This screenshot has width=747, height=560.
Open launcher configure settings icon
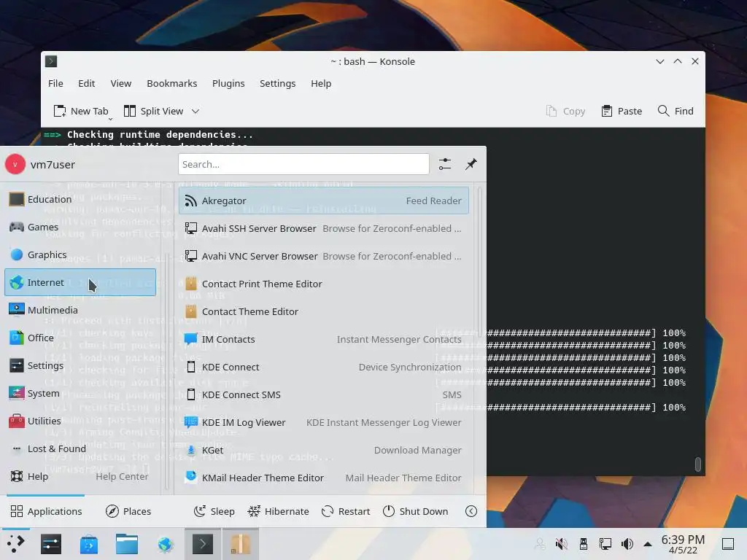point(445,164)
